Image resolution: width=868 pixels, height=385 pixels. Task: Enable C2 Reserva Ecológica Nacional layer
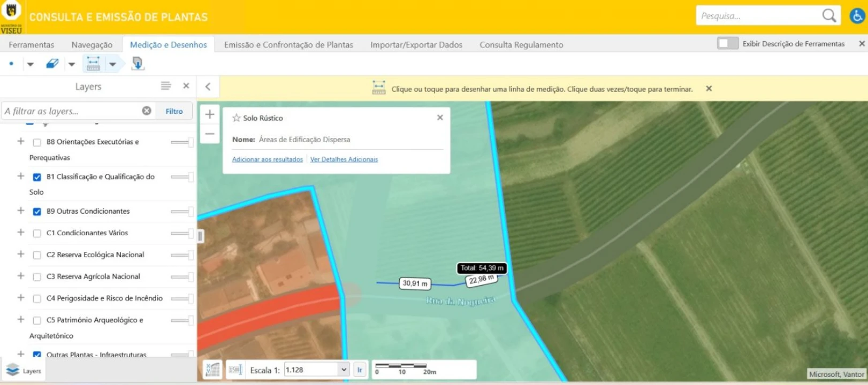click(37, 255)
